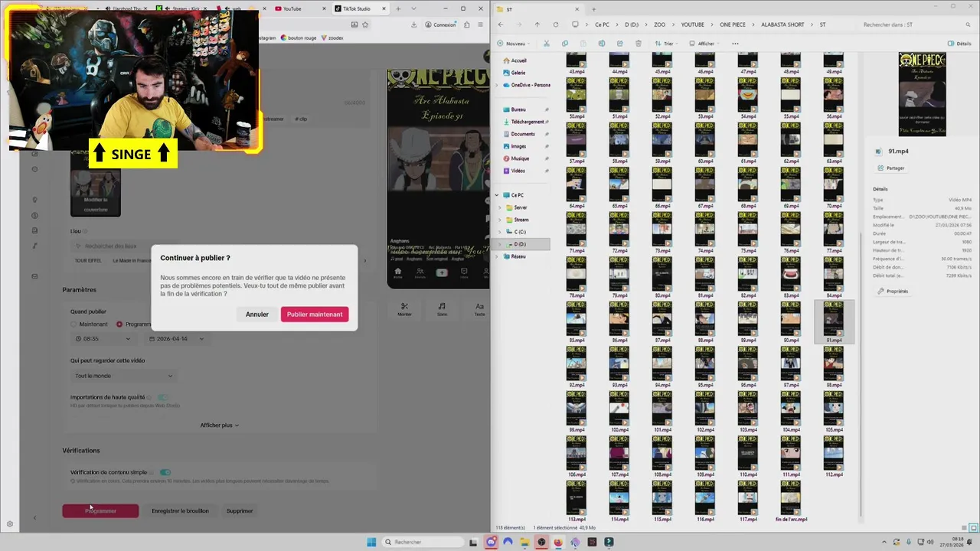Toggle the Détails pane button
This screenshot has width=980, height=551.
coord(959,44)
